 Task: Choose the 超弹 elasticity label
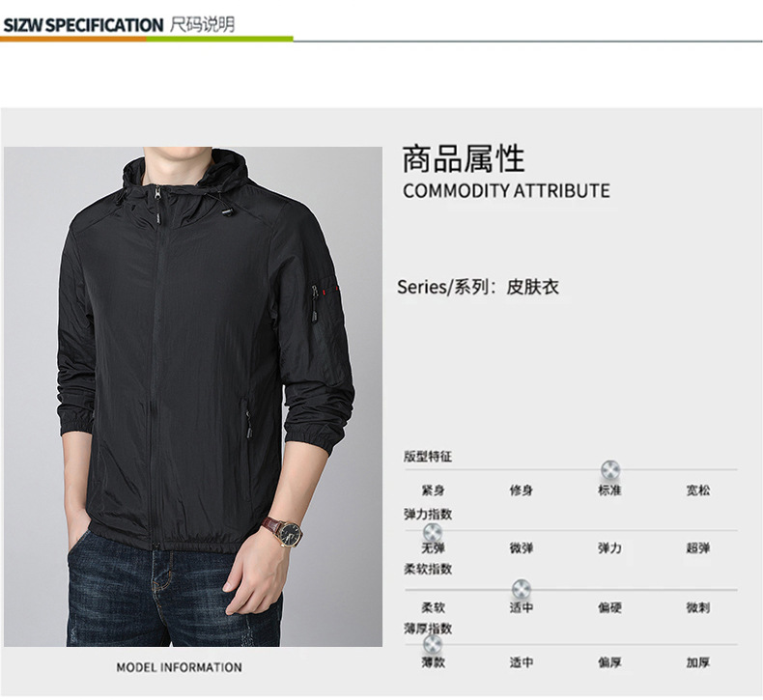697,548
